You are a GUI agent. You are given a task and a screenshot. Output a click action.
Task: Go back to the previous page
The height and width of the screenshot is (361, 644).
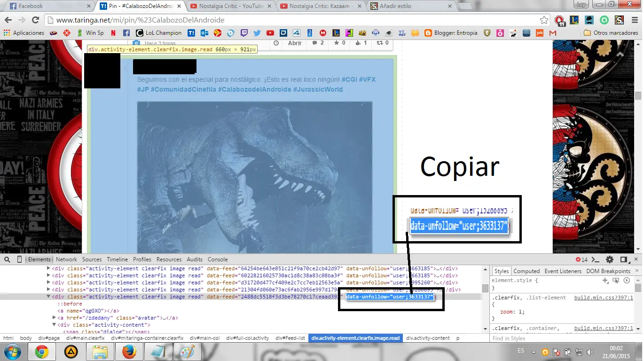coord(8,20)
